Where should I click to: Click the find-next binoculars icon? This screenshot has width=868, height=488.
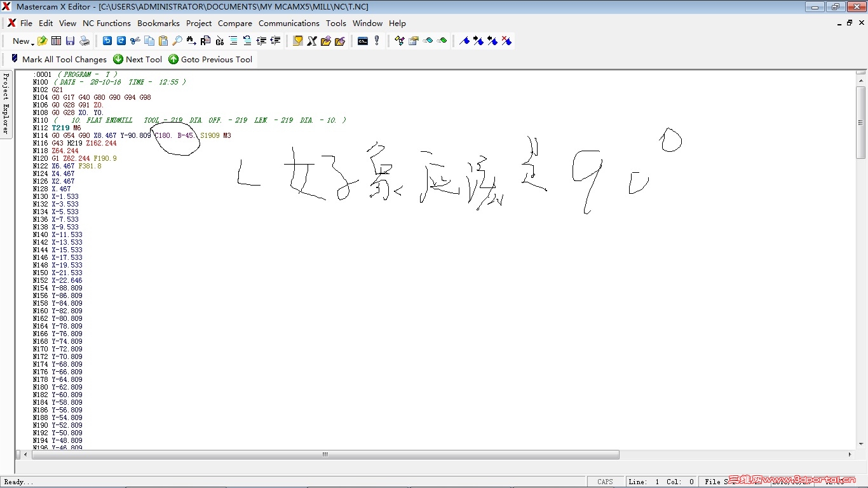191,41
